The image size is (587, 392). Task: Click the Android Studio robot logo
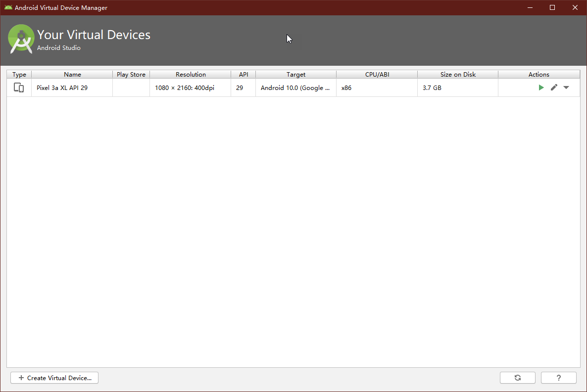(20, 39)
